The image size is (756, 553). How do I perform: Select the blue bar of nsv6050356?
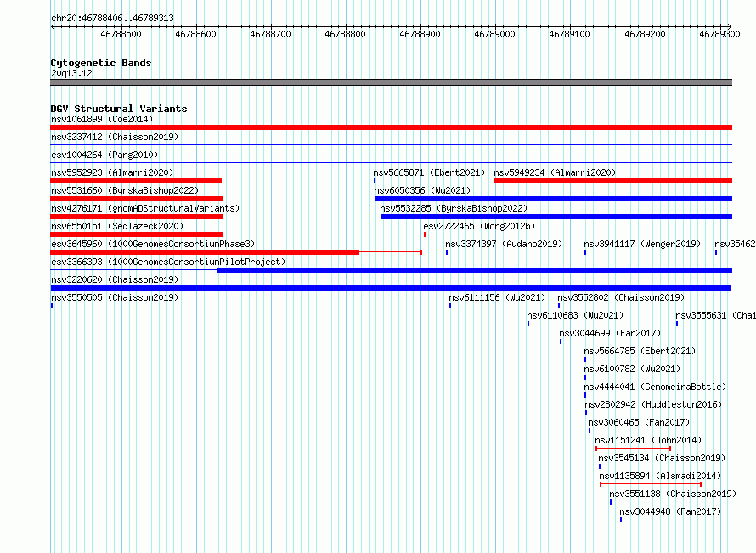554,199
